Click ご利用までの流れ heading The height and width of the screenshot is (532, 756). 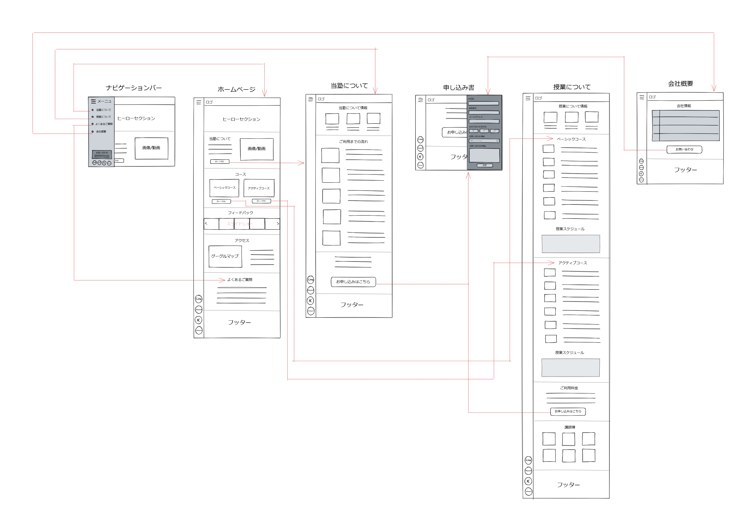click(x=354, y=142)
